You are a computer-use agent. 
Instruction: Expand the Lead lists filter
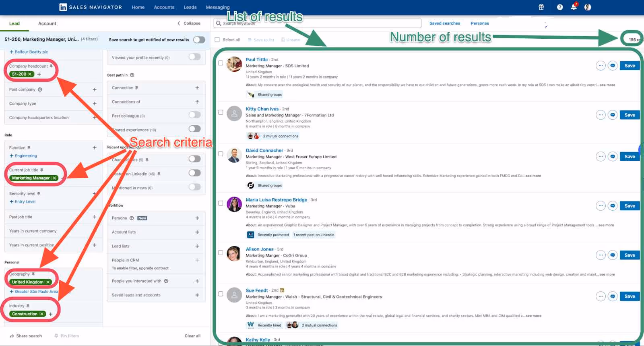(197, 246)
